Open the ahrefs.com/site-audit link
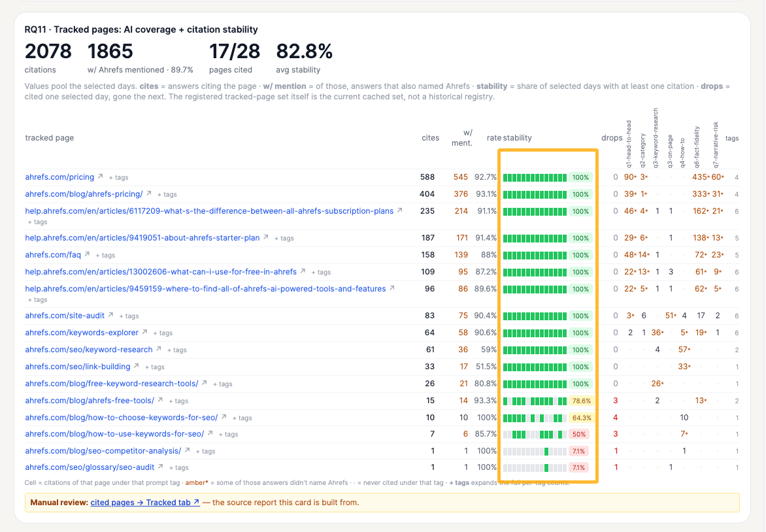766x532 pixels. tap(65, 316)
